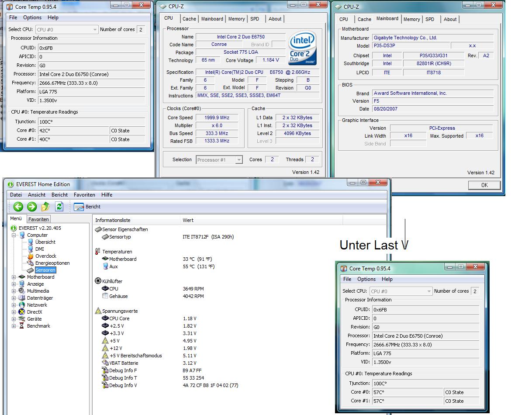
Task: Switch to Favoriten tab in EVEREST sidebar
Action: (x=38, y=219)
